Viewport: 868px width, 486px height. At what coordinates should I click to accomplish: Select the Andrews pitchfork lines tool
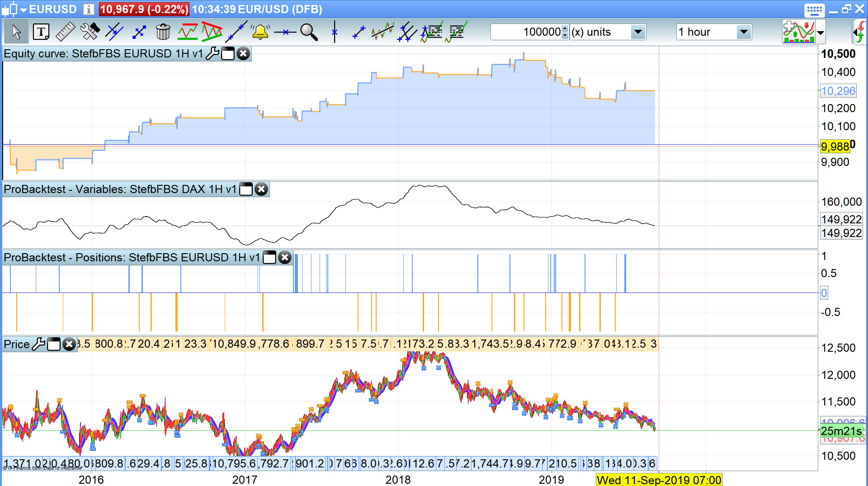407,32
